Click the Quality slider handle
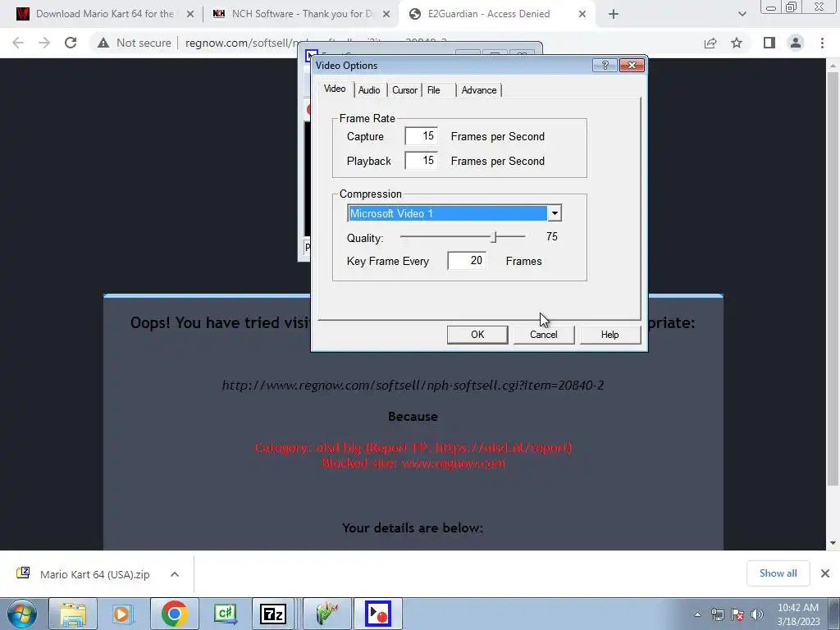The image size is (840, 630). (x=495, y=237)
